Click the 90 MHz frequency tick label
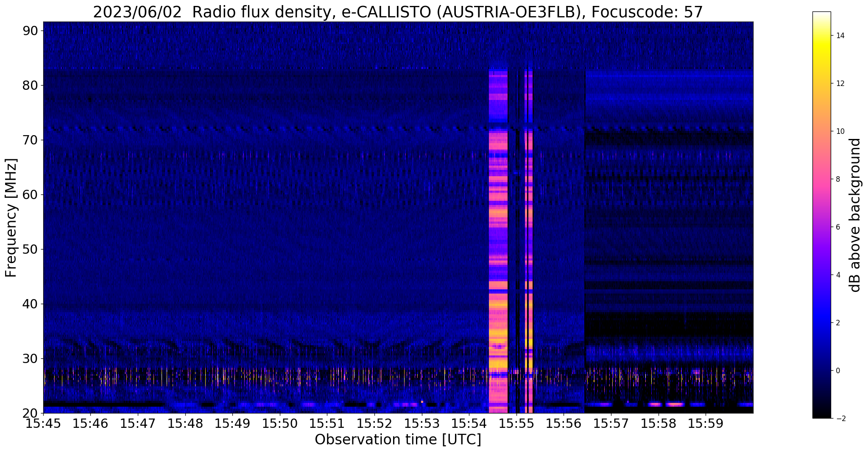This screenshot has width=868, height=452. 31,31
